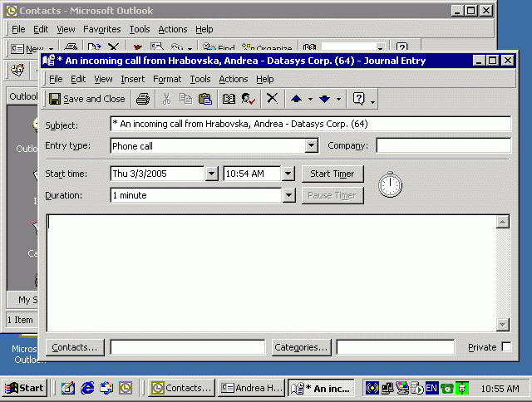The height and width of the screenshot is (402, 532).
Task: Open Next Item dropdown arrow
Action: point(338,100)
